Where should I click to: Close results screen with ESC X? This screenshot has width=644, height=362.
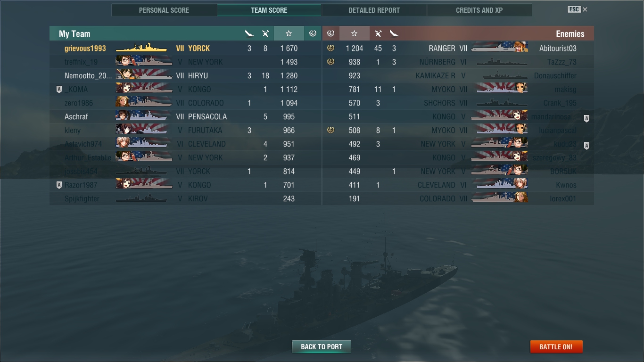click(x=578, y=9)
